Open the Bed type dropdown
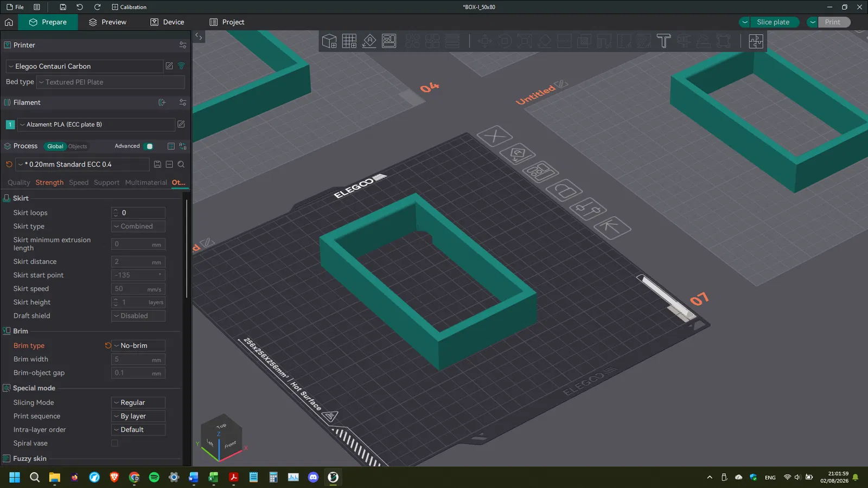 click(111, 82)
